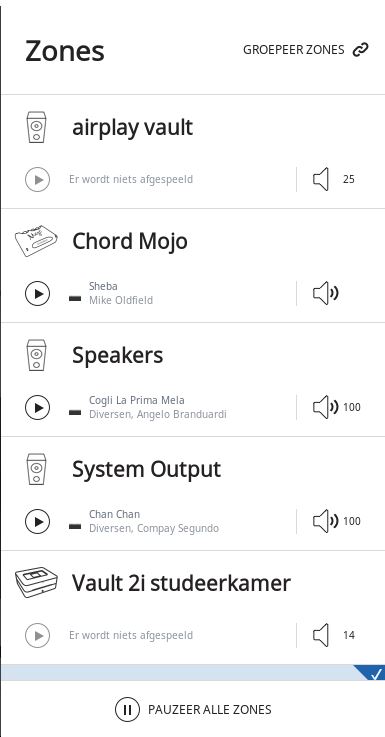This screenshot has width=385, height=737.
Task: Click System Output speaker icon
Action: click(36, 469)
